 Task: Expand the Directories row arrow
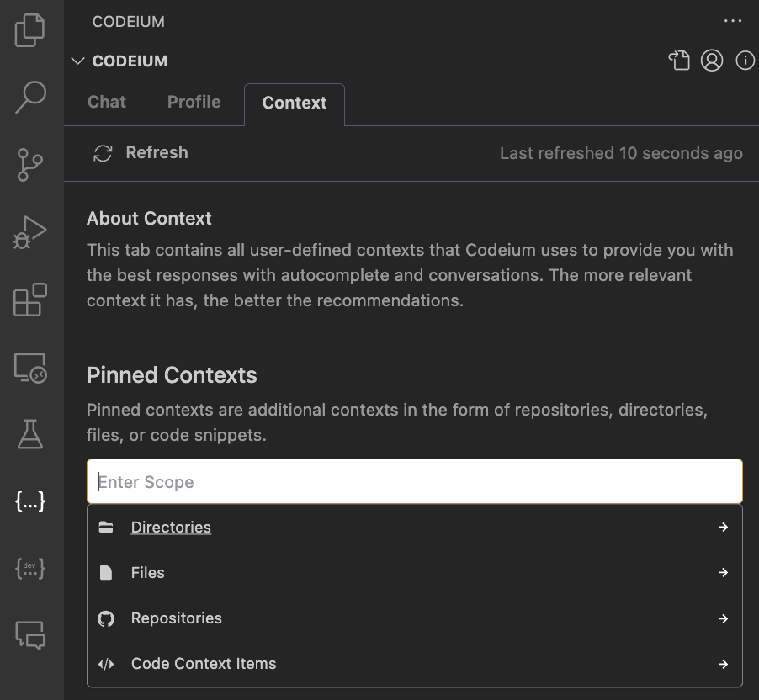click(723, 528)
